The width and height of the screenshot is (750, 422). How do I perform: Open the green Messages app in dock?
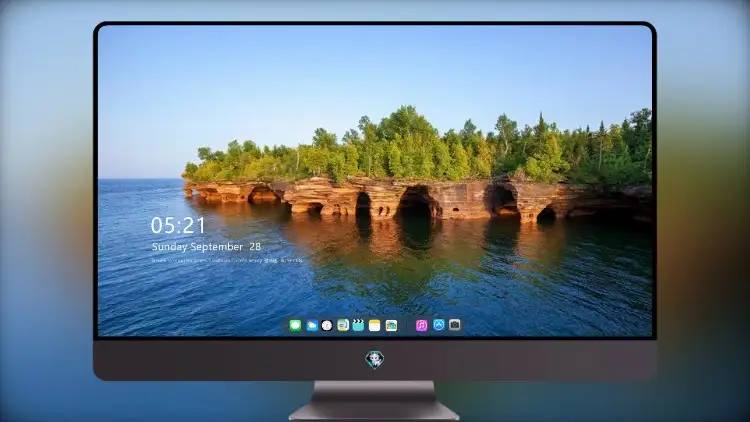coord(295,325)
